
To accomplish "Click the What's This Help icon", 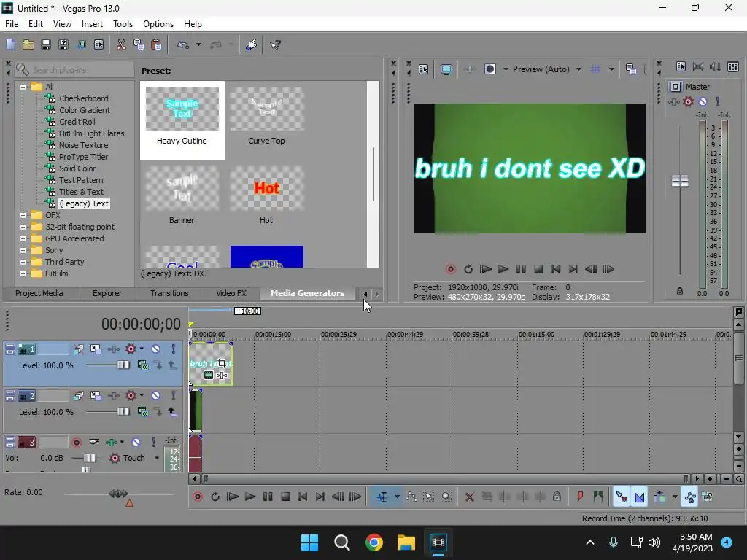I will pos(275,44).
